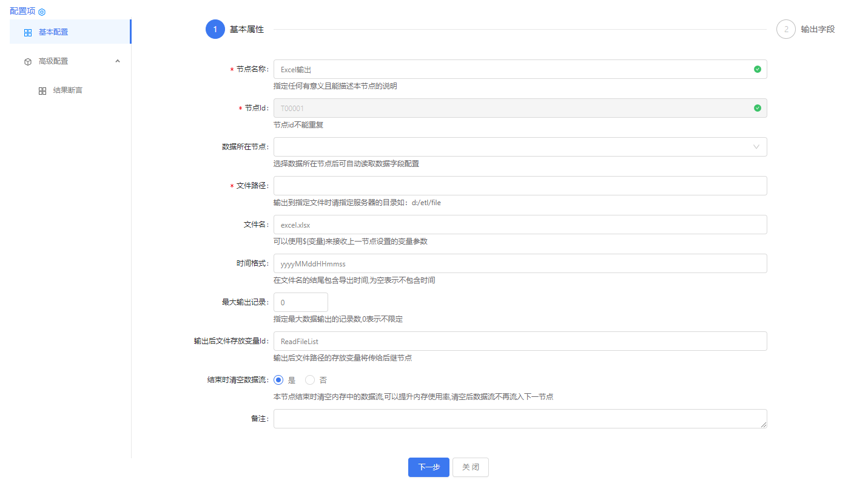Click the grid icon next to 结果断言
Image resolution: width=868 pixels, height=494 pixels.
coord(42,90)
